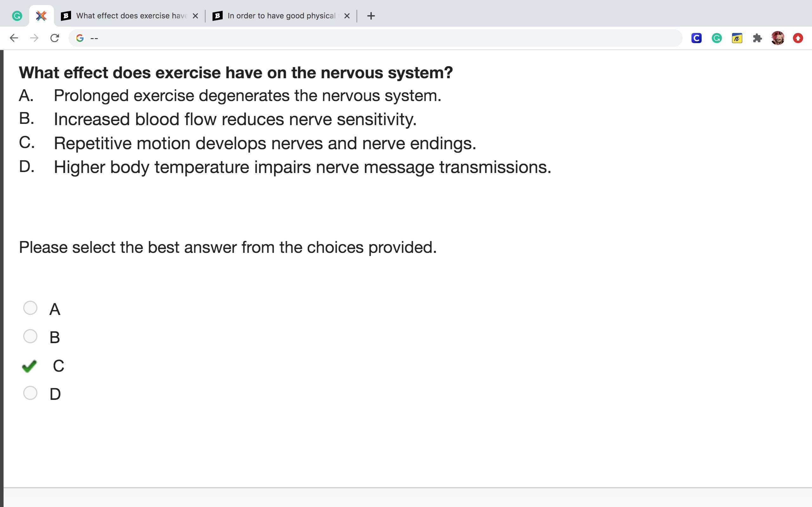This screenshot has width=812, height=507.
Task: Click the yellow notes extension icon
Action: coord(737,38)
